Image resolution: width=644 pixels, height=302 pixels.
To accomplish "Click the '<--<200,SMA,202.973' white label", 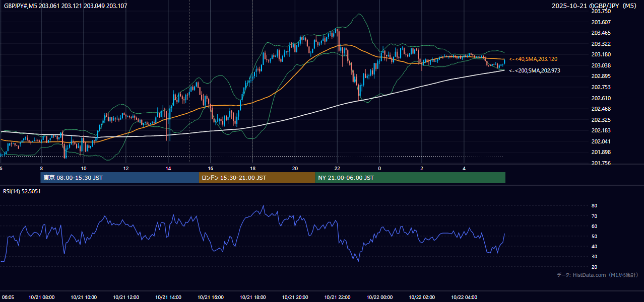I will point(534,71).
